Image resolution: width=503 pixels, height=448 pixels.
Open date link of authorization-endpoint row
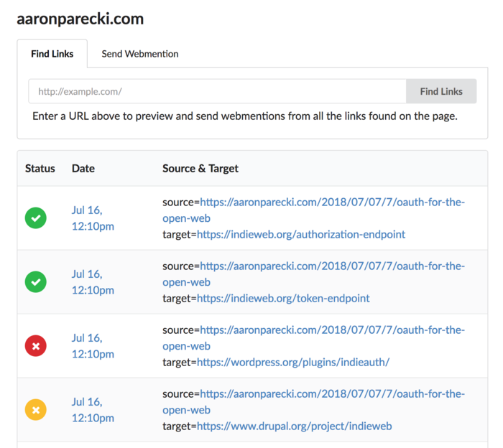click(93, 218)
